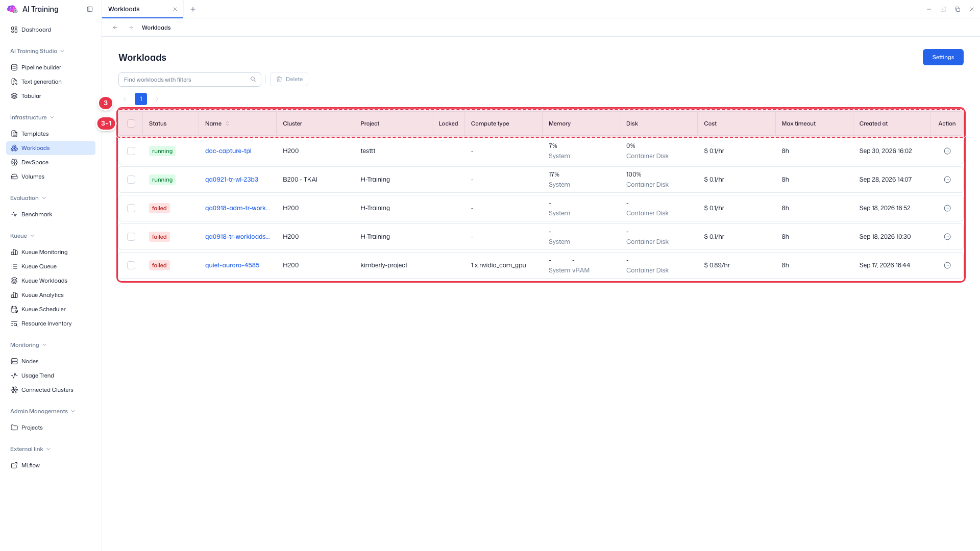Open the doc-capture-tpl workload link
980x551 pixels.
pyautogui.click(x=228, y=151)
